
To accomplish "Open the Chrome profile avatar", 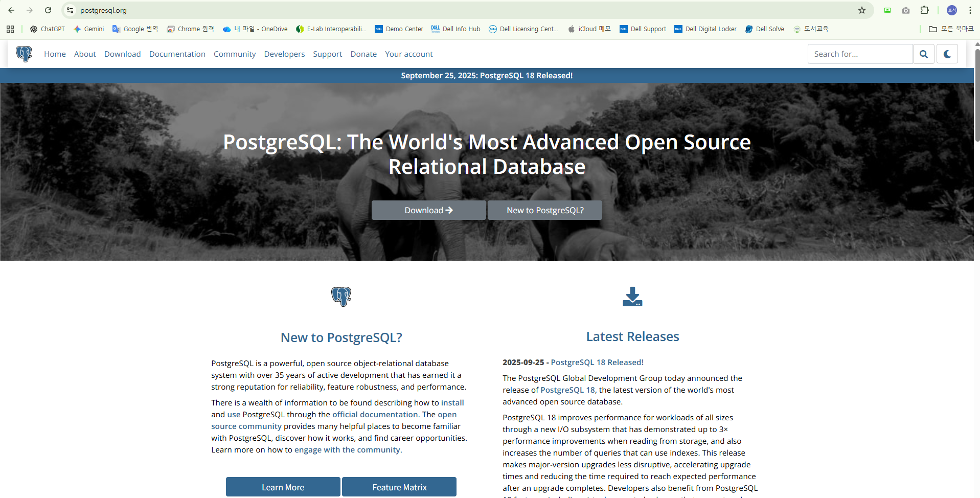I will point(952,10).
